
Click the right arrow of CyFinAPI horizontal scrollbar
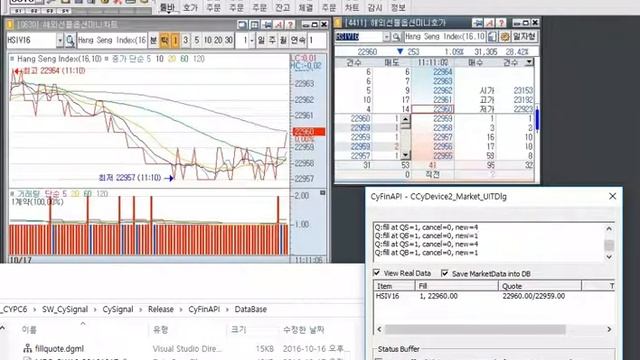coord(609,329)
